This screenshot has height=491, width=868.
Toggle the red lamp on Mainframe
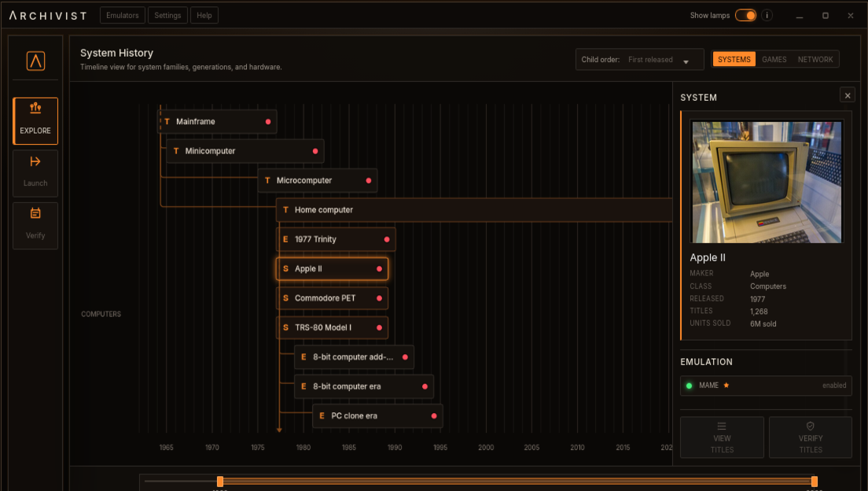coord(268,121)
